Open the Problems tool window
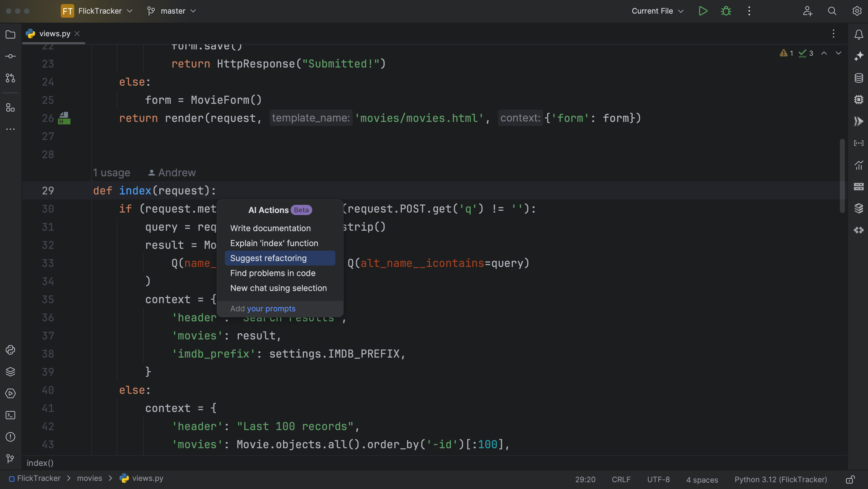This screenshot has height=489, width=868. click(10, 437)
